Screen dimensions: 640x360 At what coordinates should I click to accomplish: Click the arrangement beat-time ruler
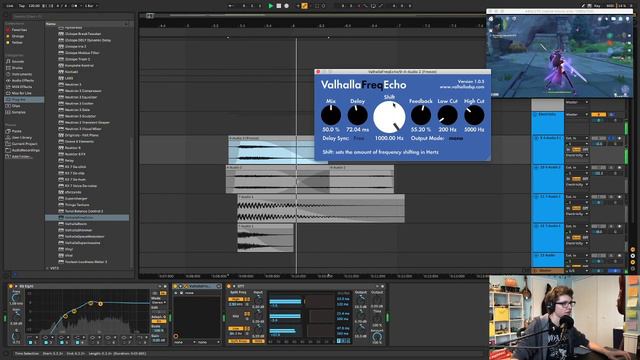pyautogui.click(x=312, y=26)
